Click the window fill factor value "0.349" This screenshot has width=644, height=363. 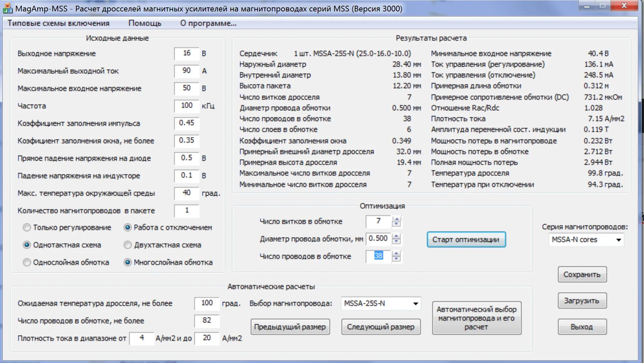(x=401, y=141)
